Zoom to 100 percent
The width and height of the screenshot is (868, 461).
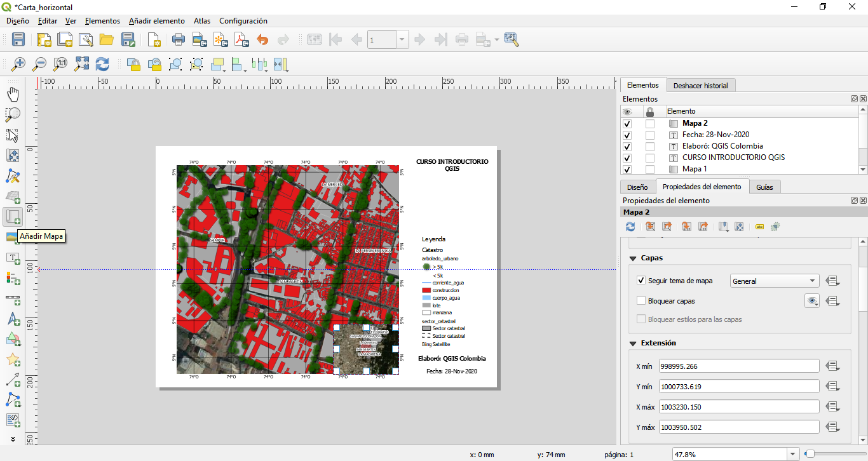60,64
